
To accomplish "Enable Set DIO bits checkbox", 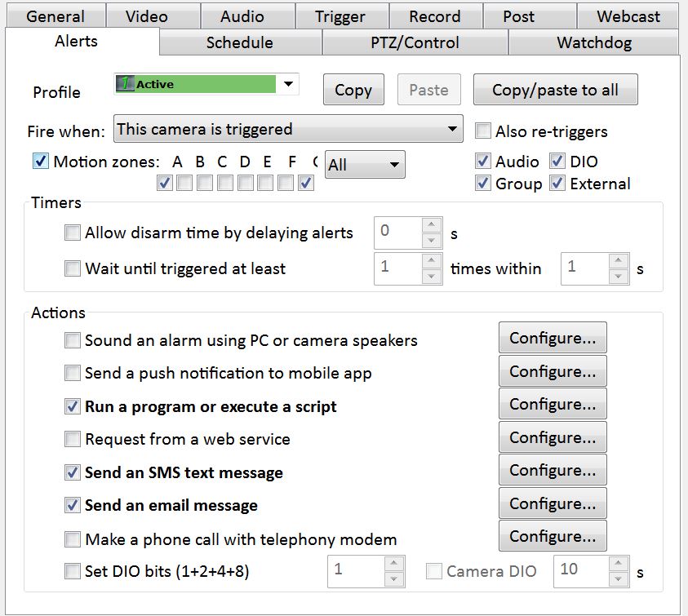I will [x=73, y=571].
